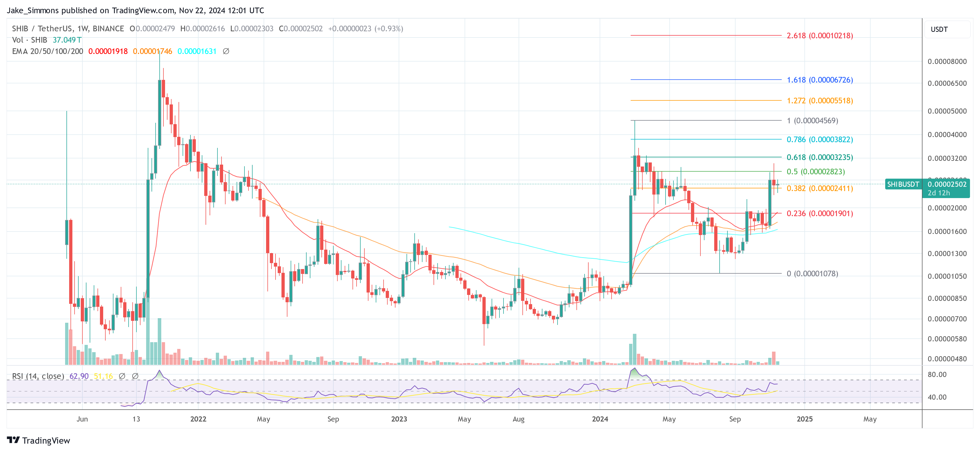Click the TradingView logo icon
The image size is (980, 452).
point(13,440)
